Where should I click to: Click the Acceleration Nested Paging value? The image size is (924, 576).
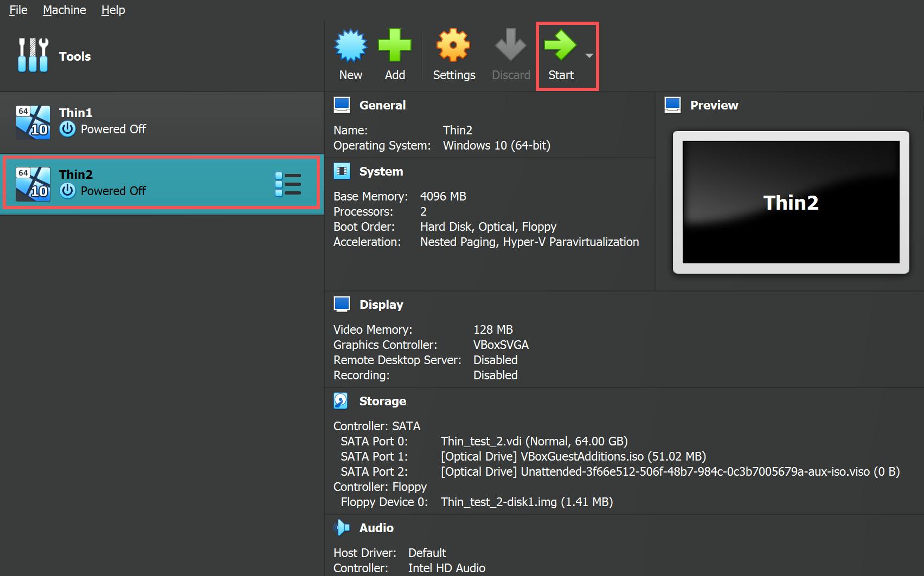(529, 242)
